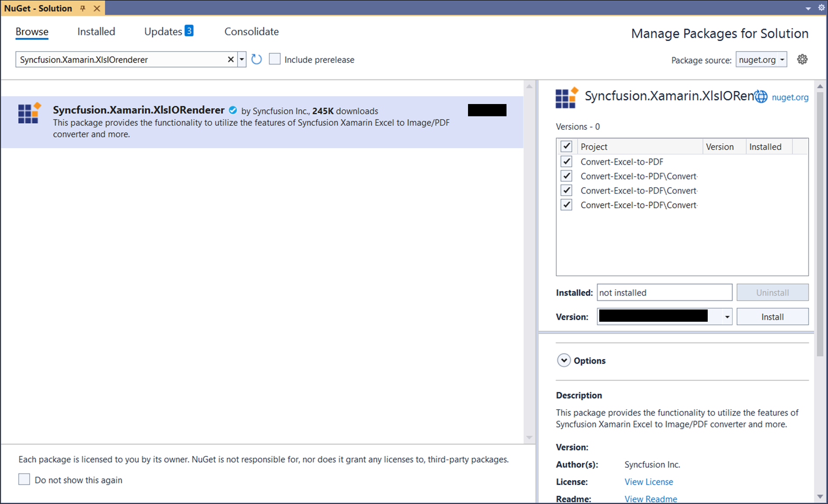Click the package search input field
828x504 pixels.
pyautogui.click(x=122, y=59)
